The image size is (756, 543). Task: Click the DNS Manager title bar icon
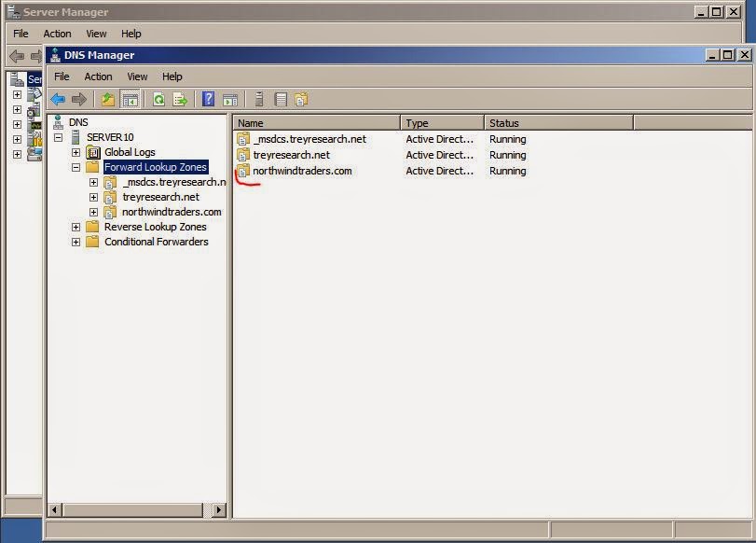[x=55, y=55]
